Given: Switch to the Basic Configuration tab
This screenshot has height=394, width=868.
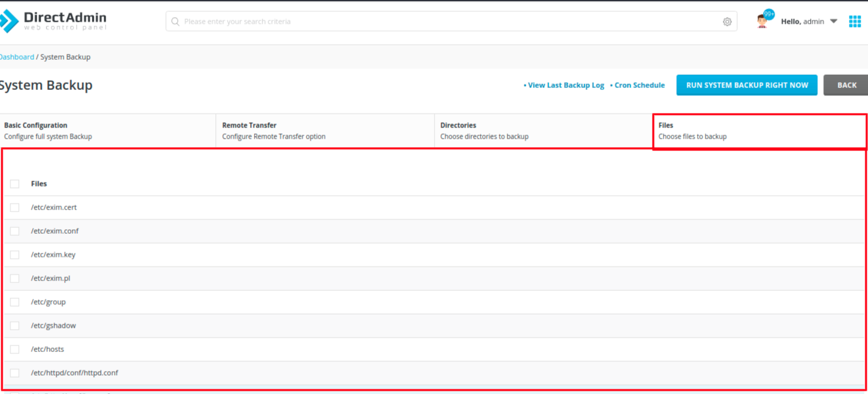Looking at the screenshot, I should (108, 131).
